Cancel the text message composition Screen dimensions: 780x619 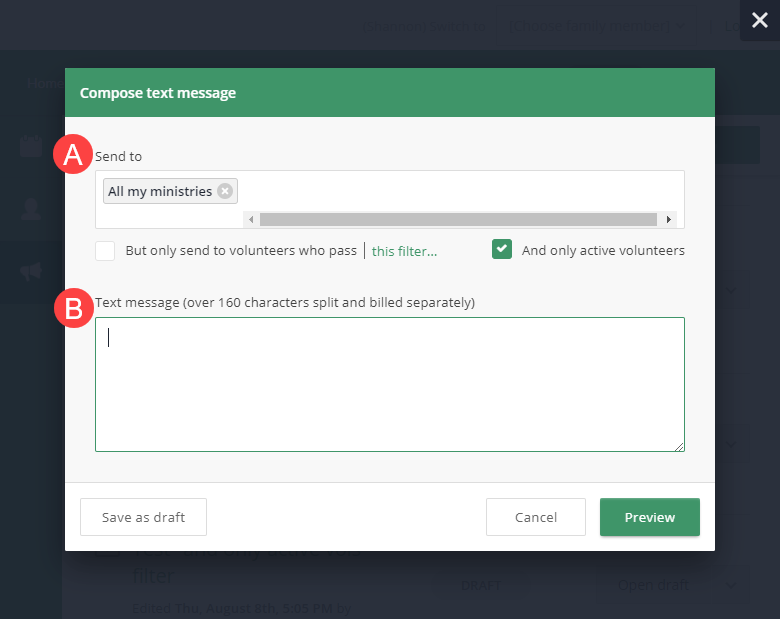click(535, 517)
